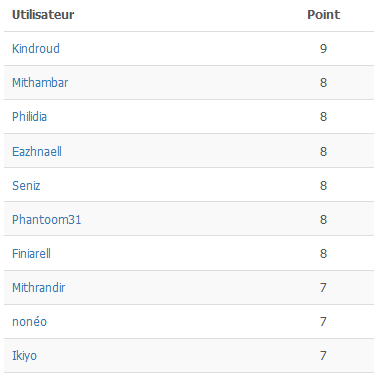Viewport: 374px width, 377px height.
Task: Click the Utilisateur column header
Action: point(43,15)
